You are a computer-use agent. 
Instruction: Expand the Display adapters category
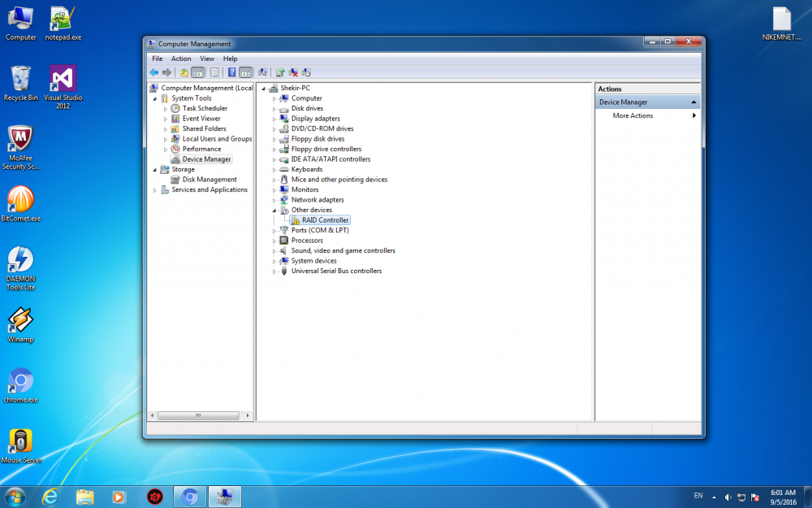[x=274, y=119]
